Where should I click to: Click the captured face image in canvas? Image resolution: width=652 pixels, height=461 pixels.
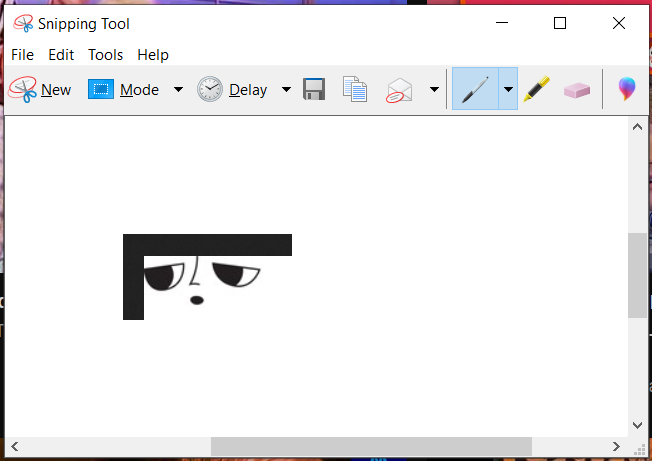[207, 277]
